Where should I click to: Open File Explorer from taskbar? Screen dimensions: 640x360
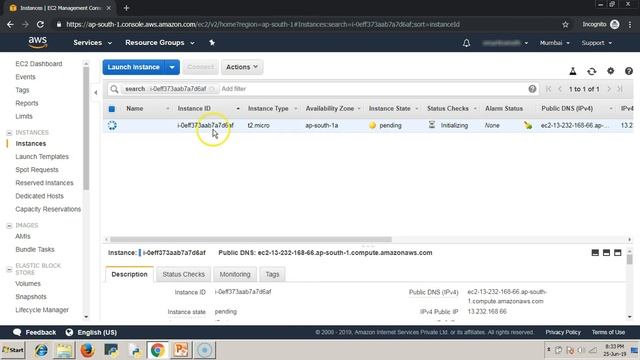[x=64, y=350]
